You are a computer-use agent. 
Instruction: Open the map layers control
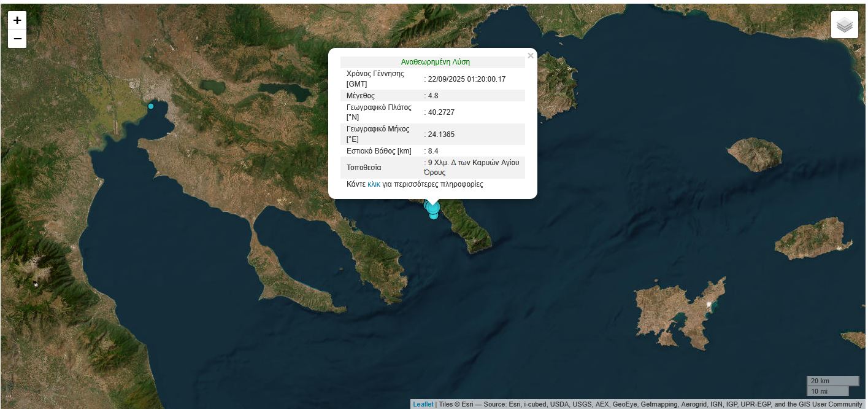click(x=844, y=25)
